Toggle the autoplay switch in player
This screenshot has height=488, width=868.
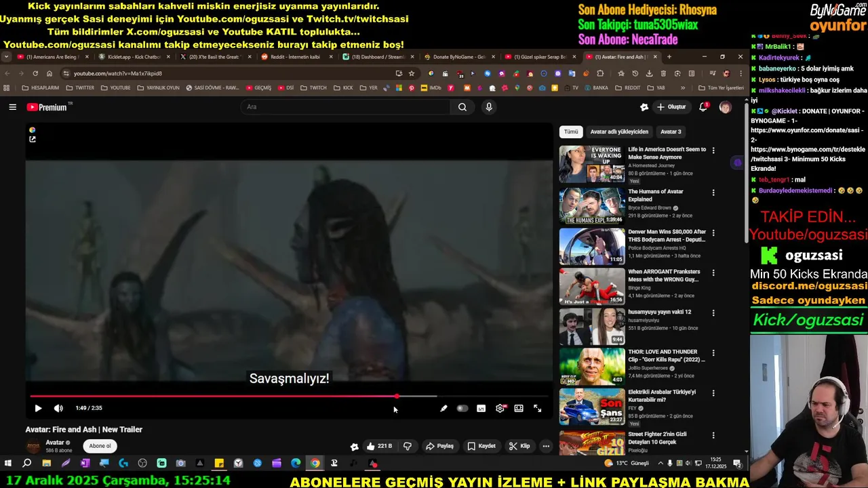tap(462, 409)
